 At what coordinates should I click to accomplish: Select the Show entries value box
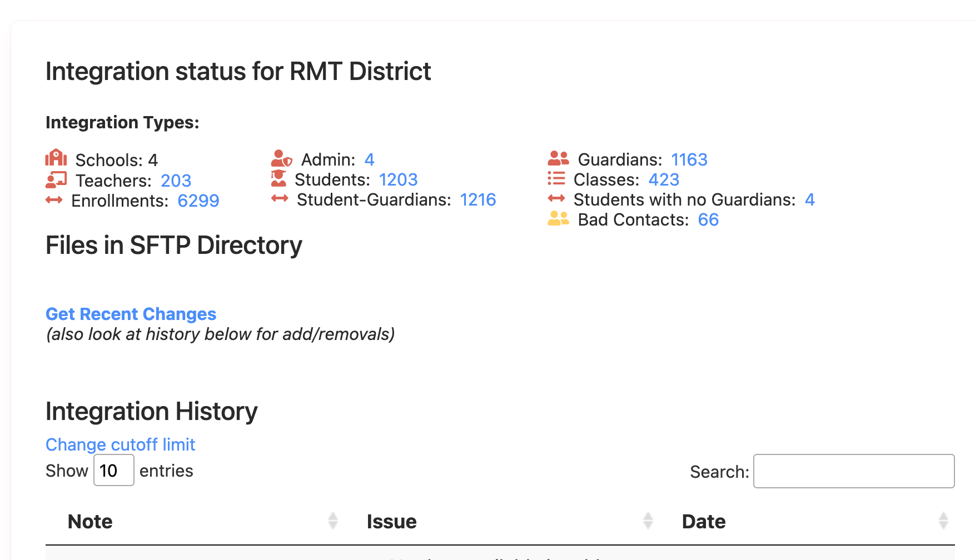pos(113,471)
